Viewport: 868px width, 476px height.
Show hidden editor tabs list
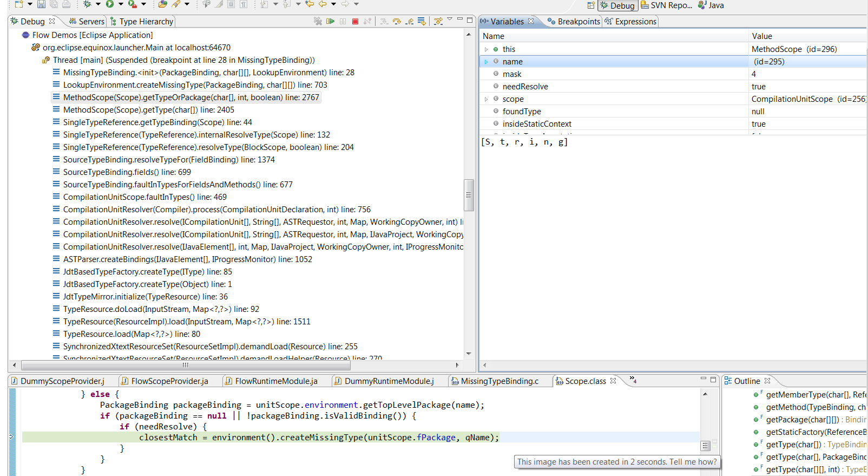click(x=633, y=380)
